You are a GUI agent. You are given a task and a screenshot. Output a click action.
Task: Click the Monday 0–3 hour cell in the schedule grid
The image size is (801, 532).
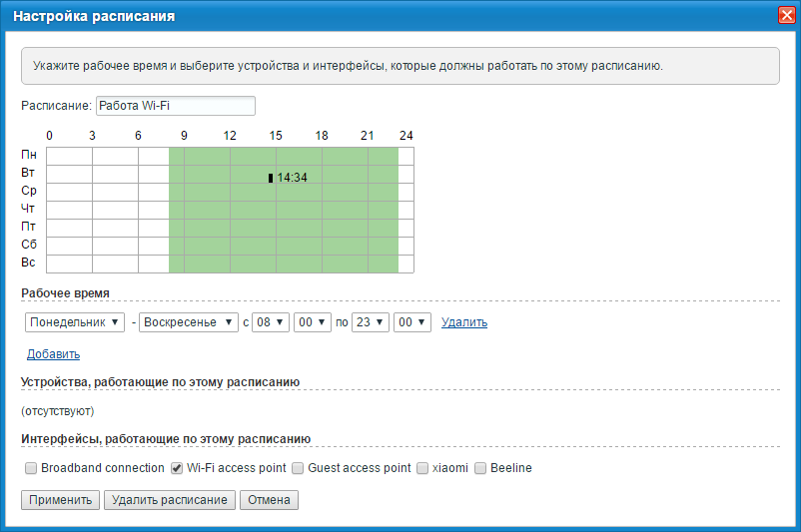69,156
